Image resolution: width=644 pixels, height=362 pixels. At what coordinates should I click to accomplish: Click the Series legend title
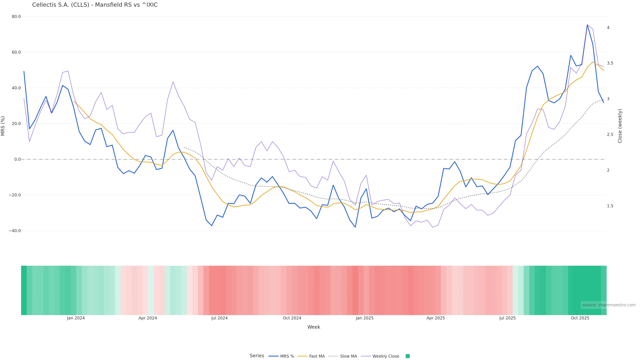point(257,356)
